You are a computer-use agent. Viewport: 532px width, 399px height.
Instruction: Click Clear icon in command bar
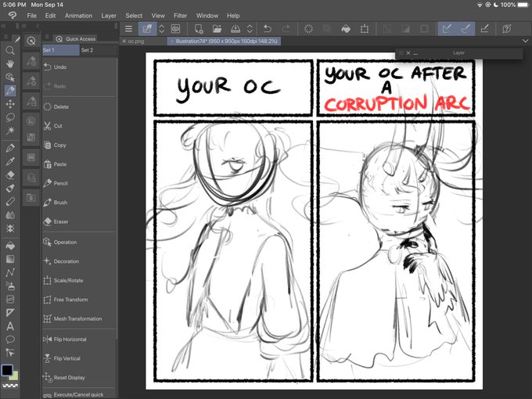[x=308, y=29]
